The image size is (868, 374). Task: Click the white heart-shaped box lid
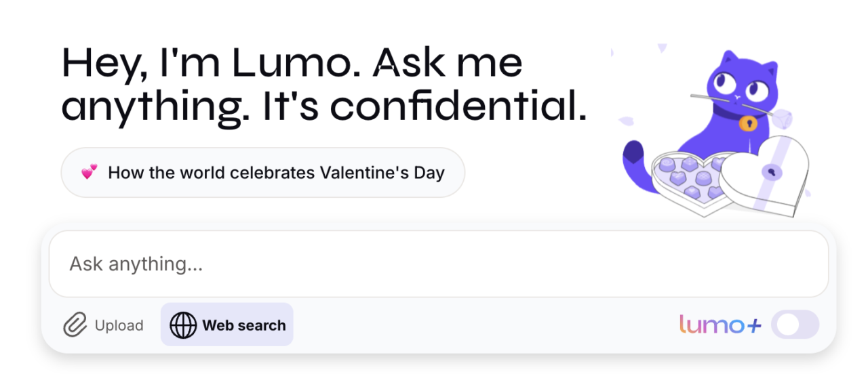(x=766, y=175)
